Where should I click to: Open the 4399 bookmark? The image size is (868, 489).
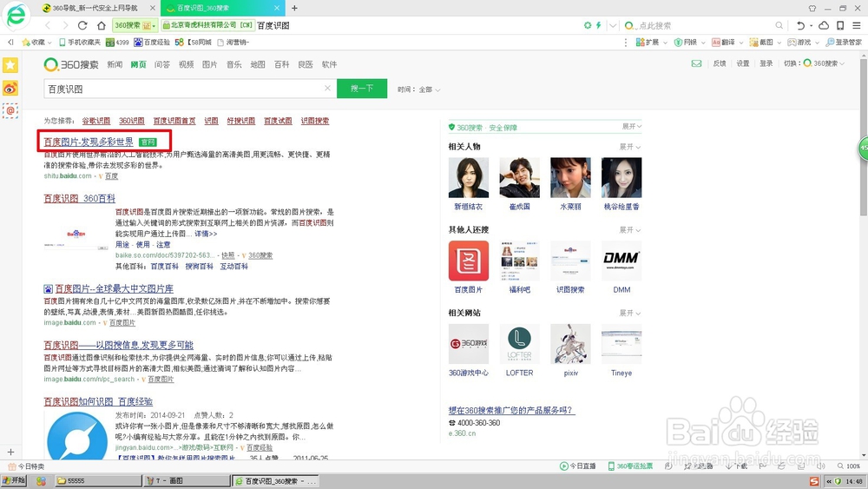tap(117, 42)
